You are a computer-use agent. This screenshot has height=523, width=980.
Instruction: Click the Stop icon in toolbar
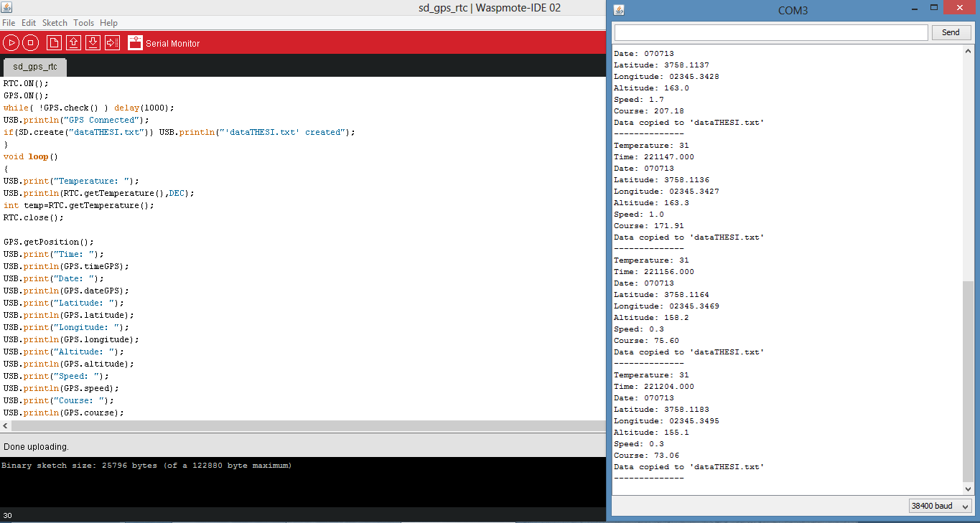coord(30,43)
